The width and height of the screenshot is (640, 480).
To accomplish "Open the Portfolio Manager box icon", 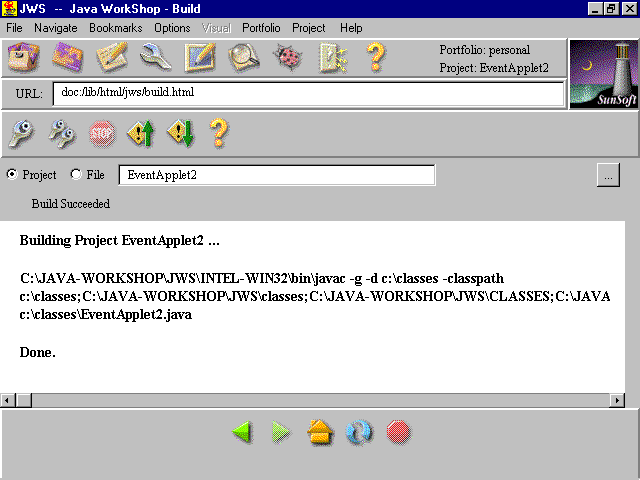I will (23, 58).
